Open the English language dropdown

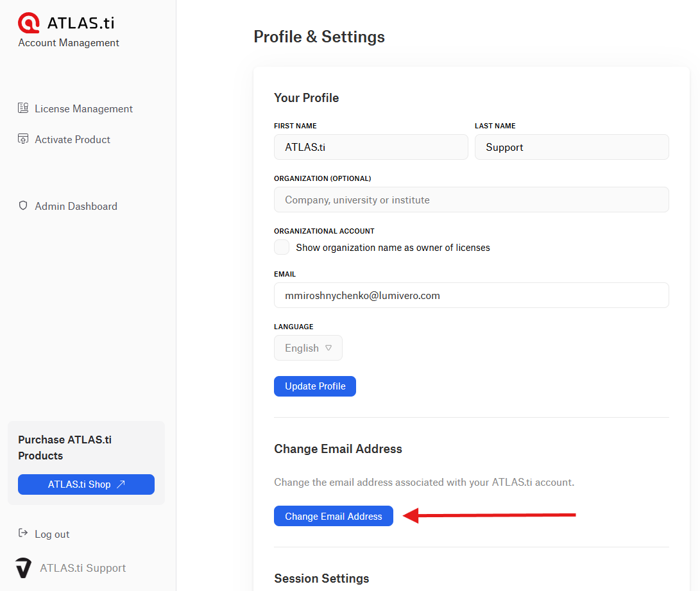[x=308, y=348]
